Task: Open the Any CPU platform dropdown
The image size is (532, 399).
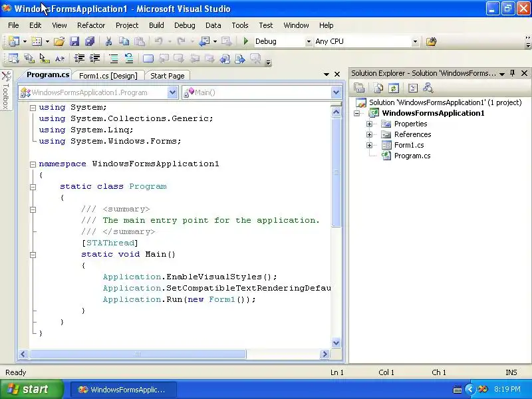Action: [415, 41]
